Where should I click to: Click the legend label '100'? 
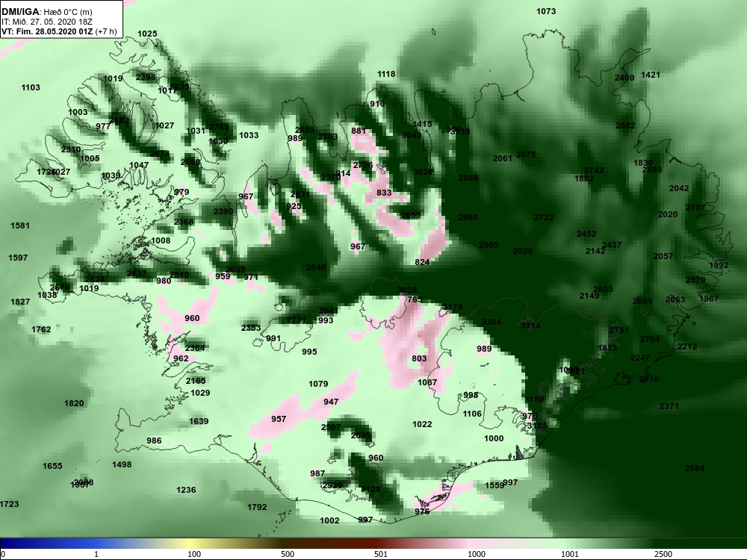[x=194, y=554]
